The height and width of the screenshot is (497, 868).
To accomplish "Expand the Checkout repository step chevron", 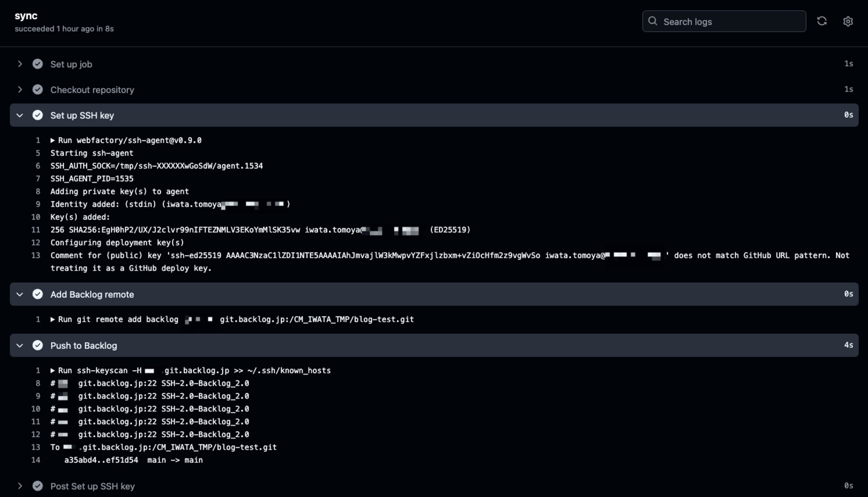I will pyautogui.click(x=20, y=89).
